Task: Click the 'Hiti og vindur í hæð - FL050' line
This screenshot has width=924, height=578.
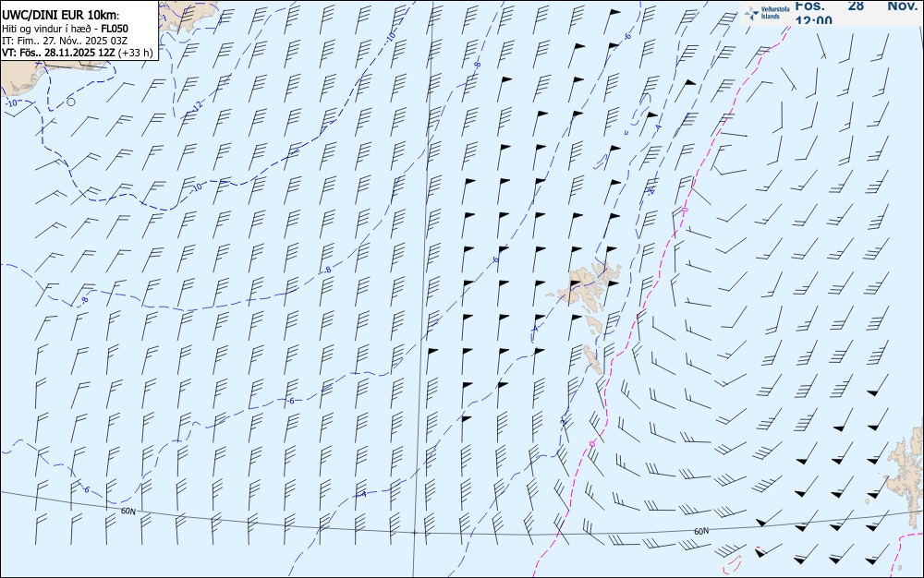Action: (65, 29)
